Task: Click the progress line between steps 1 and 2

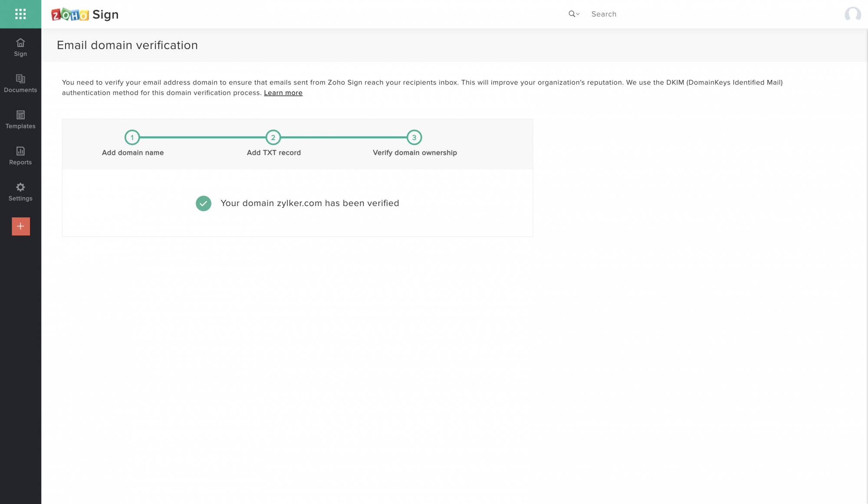Action: pos(203,137)
